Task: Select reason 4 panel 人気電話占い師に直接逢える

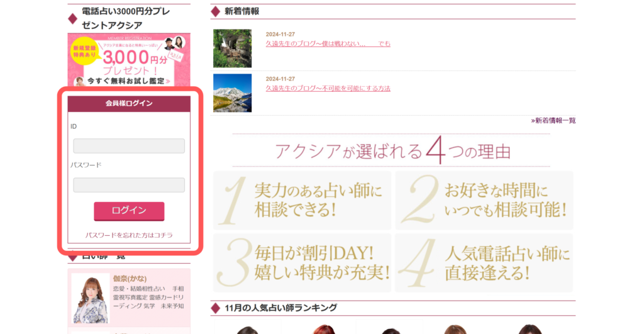Action: pos(484,263)
